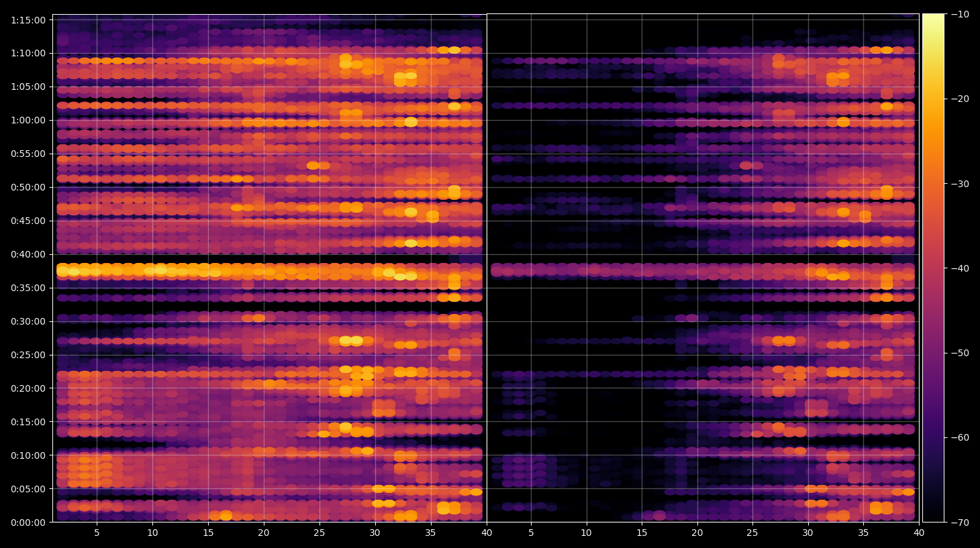The image size is (980, 548).
Task: Select the −40 colorbar tick label
Action: tap(960, 268)
